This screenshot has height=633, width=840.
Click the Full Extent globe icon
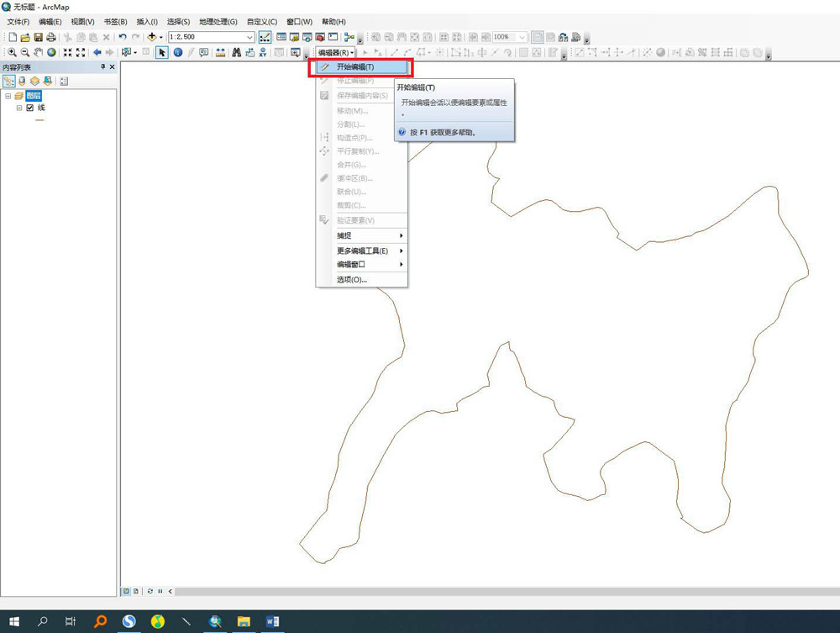point(52,52)
